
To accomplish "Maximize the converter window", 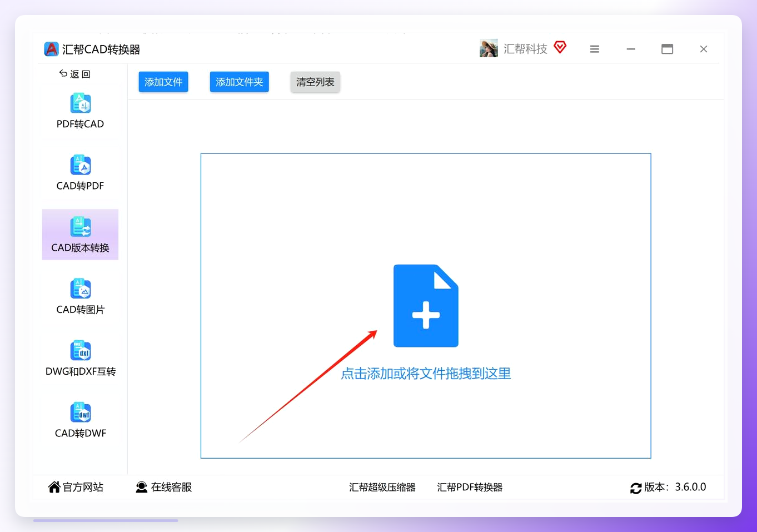I will click(x=667, y=49).
